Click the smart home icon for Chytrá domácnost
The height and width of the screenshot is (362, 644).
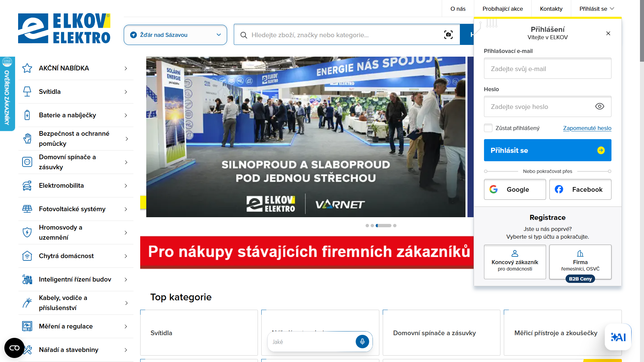27,256
